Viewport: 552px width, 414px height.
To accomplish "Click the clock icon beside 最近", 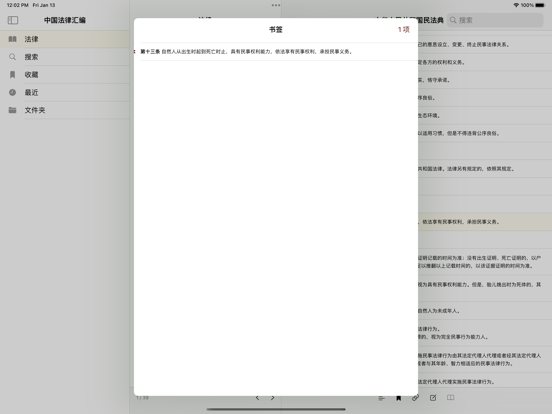I will point(12,92).
